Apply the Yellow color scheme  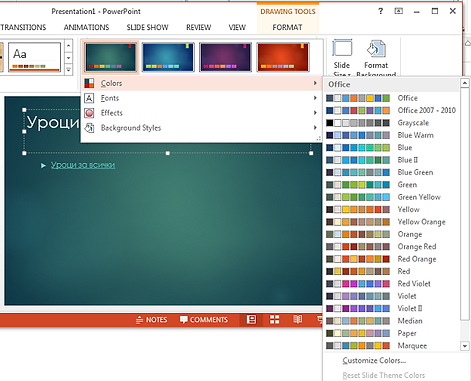coord(392,209)
